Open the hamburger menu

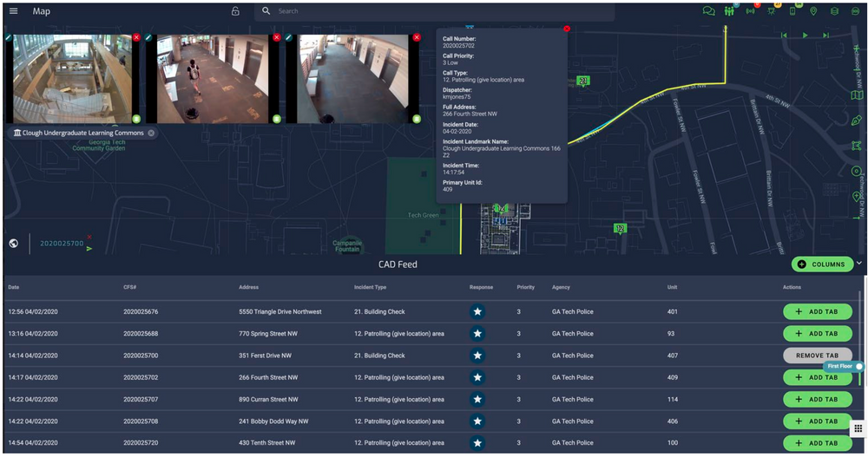tap(13, 11)
